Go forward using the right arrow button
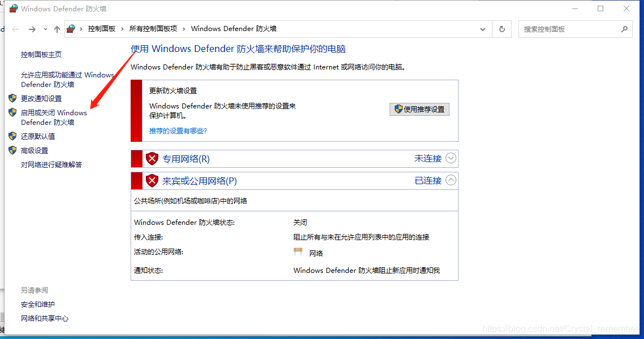The image size is (644, 339). coord(32,29)
